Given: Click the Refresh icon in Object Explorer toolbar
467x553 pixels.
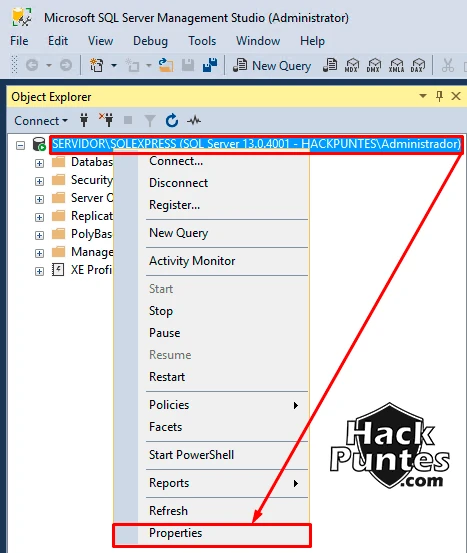Looking at the screenshot, I should pos(172,121).
